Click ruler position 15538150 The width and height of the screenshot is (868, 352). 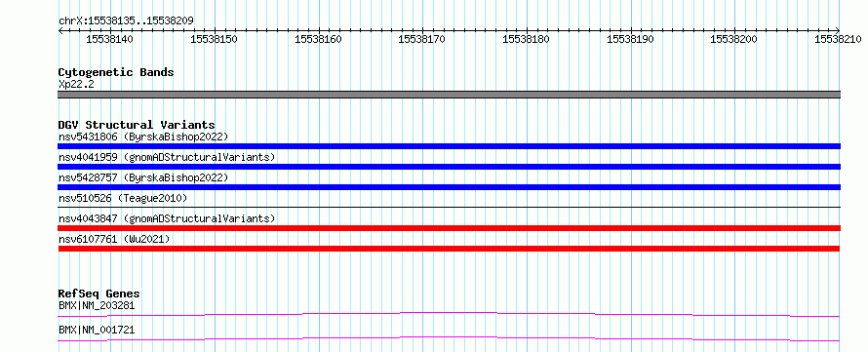click(x=214, y=39)
